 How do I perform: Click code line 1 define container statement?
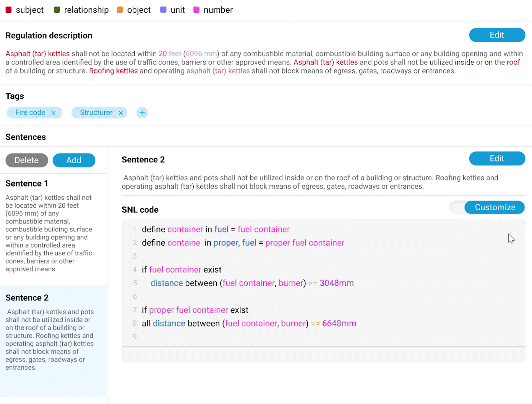pos(216,229)
